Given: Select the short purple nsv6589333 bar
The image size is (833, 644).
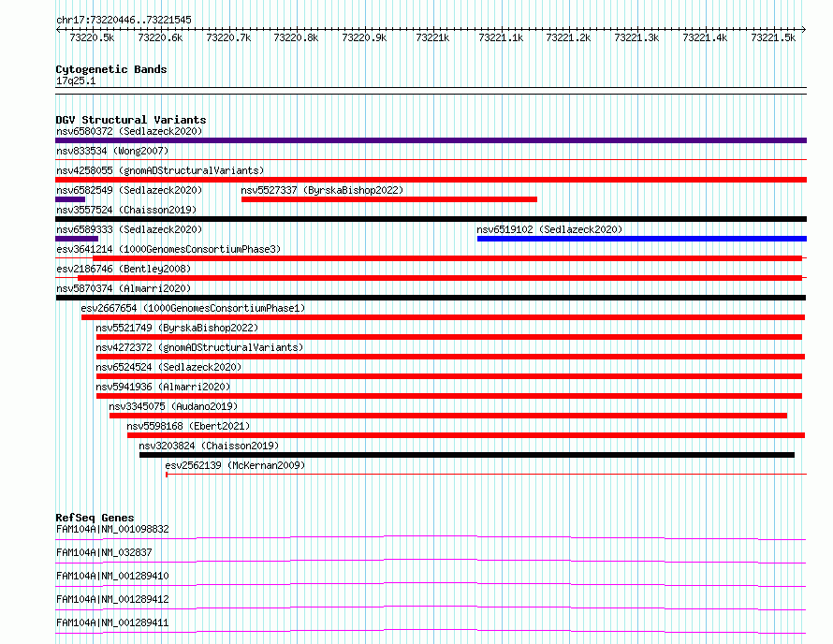Looking at the screenshot, I should 77,239.
